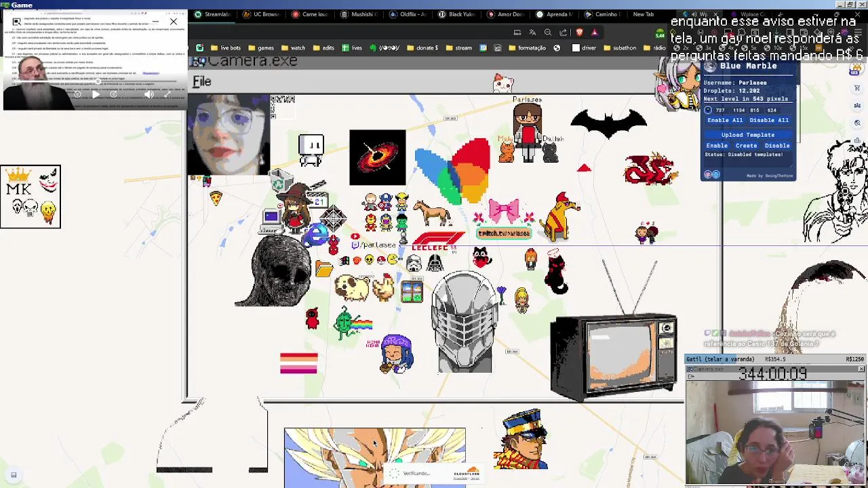Open the rádio bookmark folder
The height and width of the screenshot is (488, 868).
(654, 48)
